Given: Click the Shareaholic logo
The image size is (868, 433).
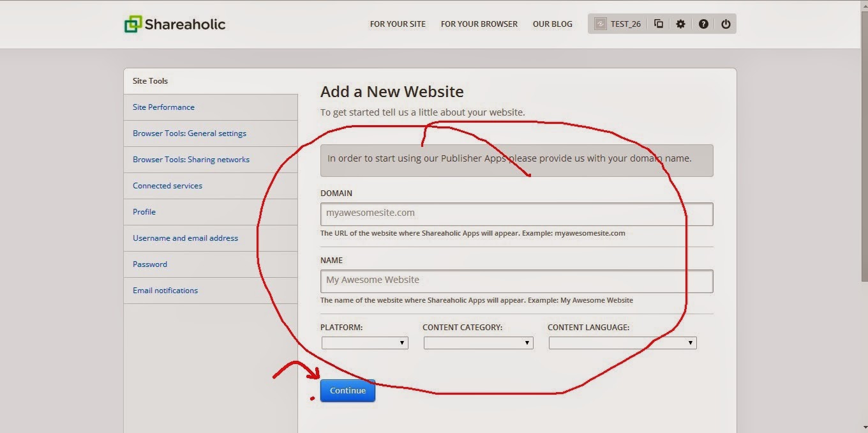Looking at the screenshot, I should pos(174,24).
